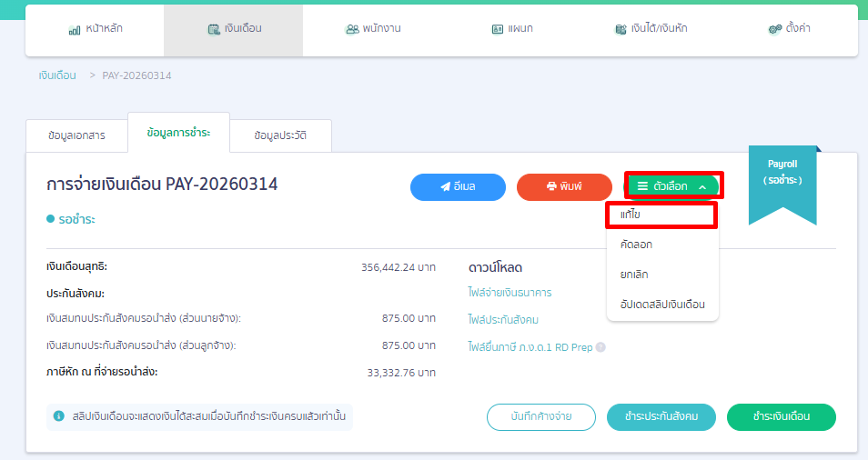The width and height of the screenshot is (868, 460).
Task: Click the ภาษีหัก ณ ที่จ่ายรอนำส่ง label
Action: click(102, 372)
